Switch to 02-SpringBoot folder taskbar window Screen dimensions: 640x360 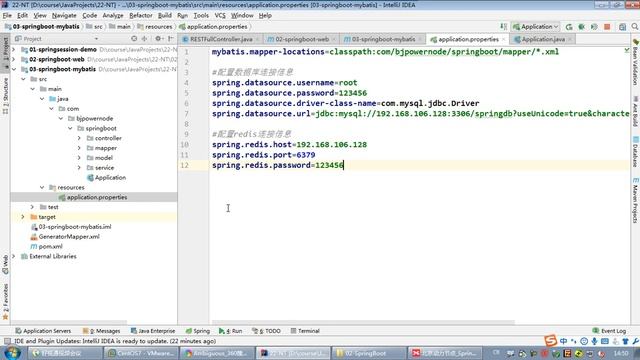tap(369, 353)
